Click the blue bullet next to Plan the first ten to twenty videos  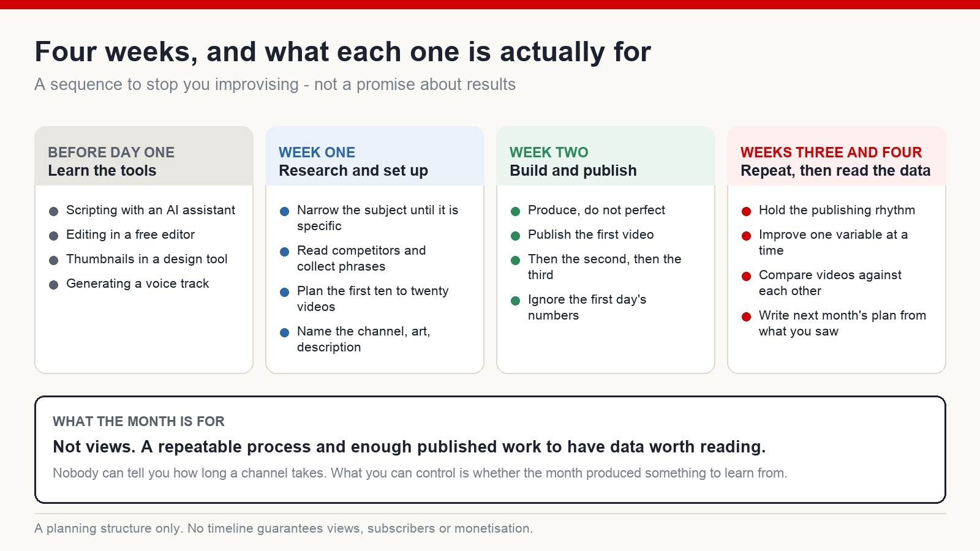click(x=284, y=292)
